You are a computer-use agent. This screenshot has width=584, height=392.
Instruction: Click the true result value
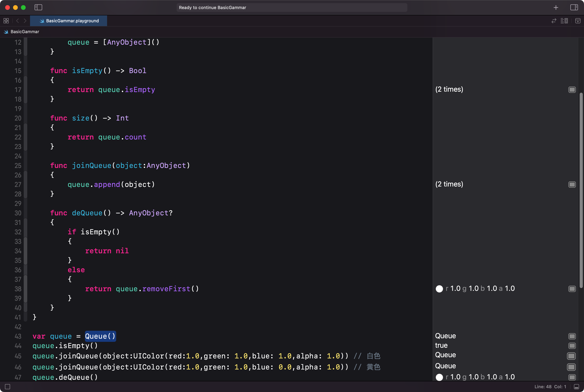(x=441, y=346)
